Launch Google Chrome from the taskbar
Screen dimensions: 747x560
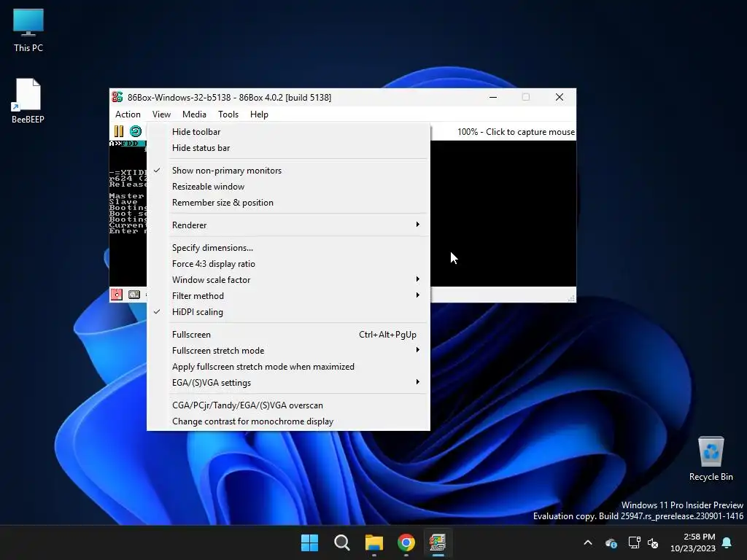(406, 542)
